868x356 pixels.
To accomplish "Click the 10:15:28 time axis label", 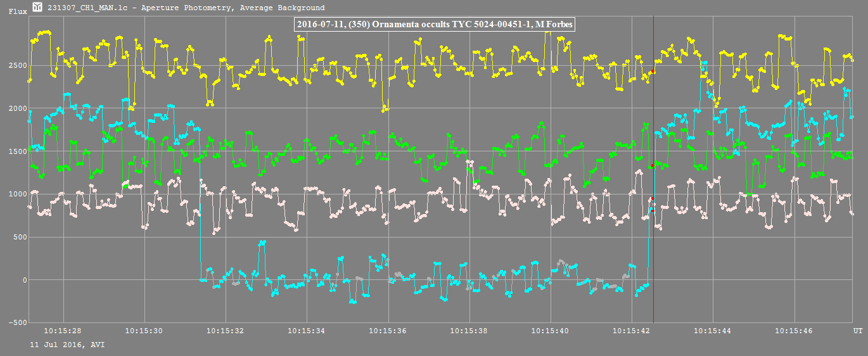I will pos(63,331).
